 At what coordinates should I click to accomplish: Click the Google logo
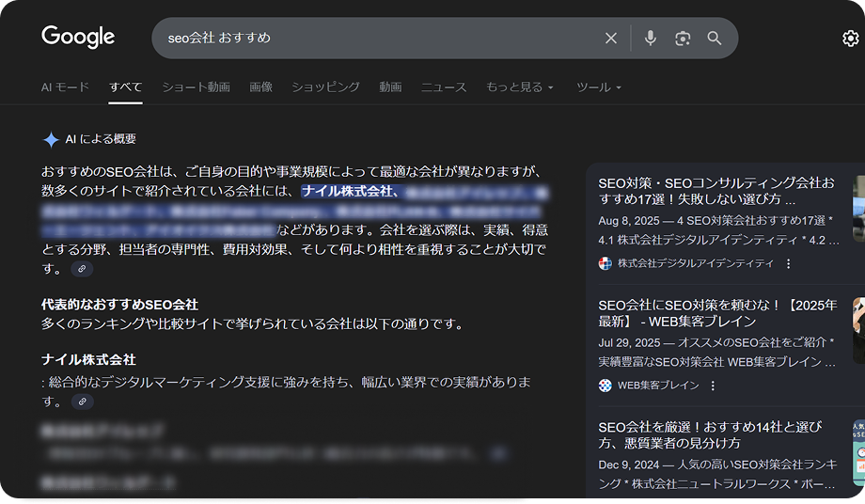coord(78,38)
